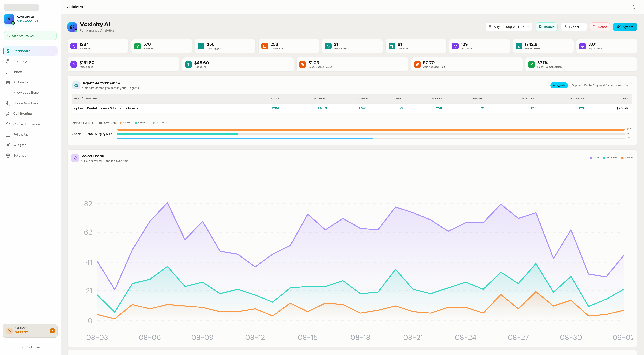Click the Textbacks paper-plane icon
The image size is (644, 355).
click(455, 46)
